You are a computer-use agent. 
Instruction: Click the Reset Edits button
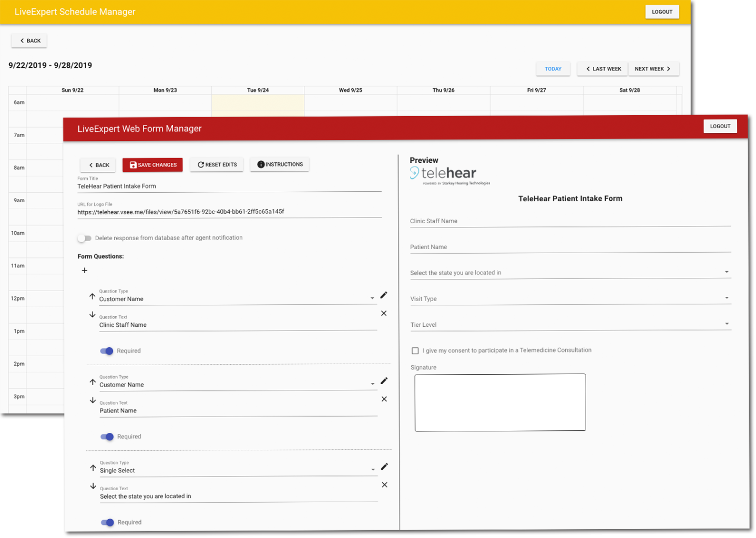coord(217,165)
